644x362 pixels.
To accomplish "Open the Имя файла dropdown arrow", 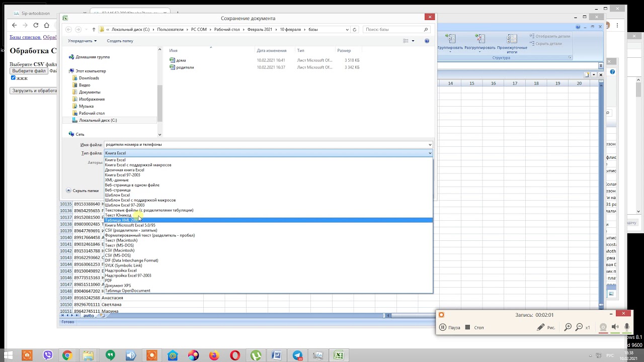I will pos(430,145).
